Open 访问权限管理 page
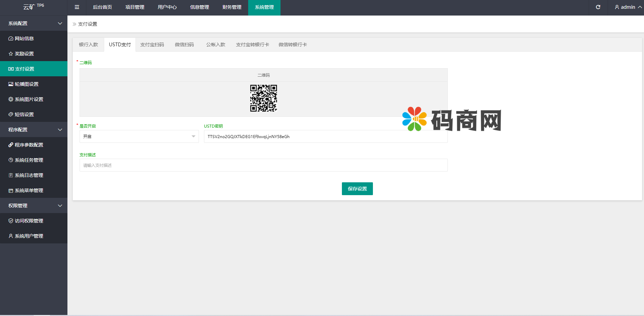The width and height of the screenshot is (644, 316). tap(29, 220)
